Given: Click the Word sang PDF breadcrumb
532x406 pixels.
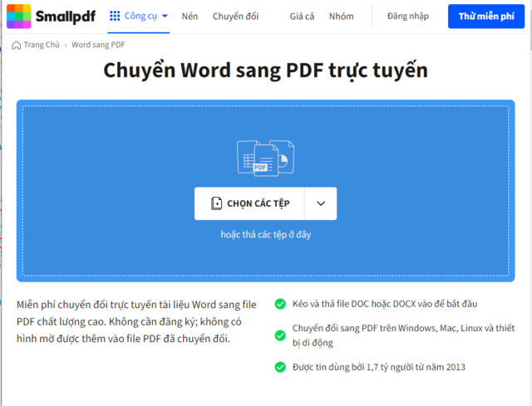Looking at the screenshot, I should [x=98, y=45].
